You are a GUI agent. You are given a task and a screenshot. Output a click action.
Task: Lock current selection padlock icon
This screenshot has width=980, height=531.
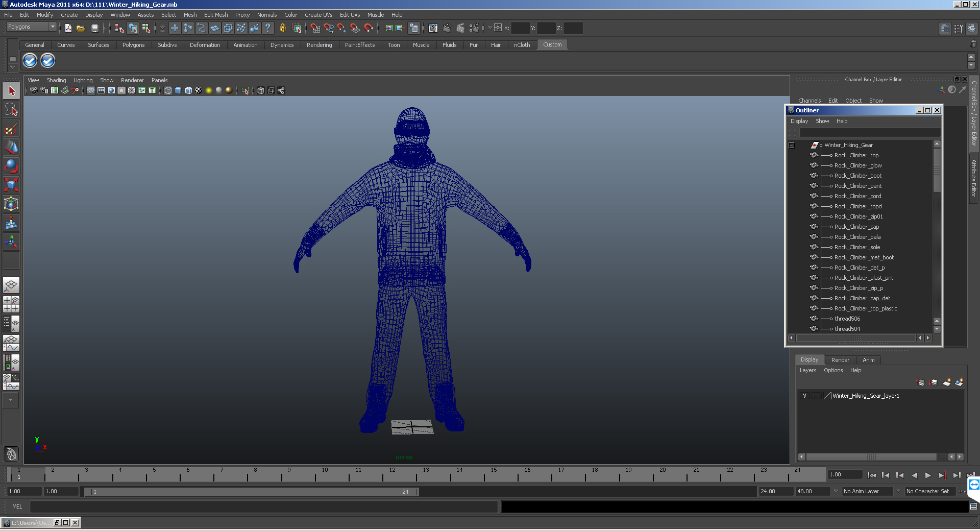[282, 28]
